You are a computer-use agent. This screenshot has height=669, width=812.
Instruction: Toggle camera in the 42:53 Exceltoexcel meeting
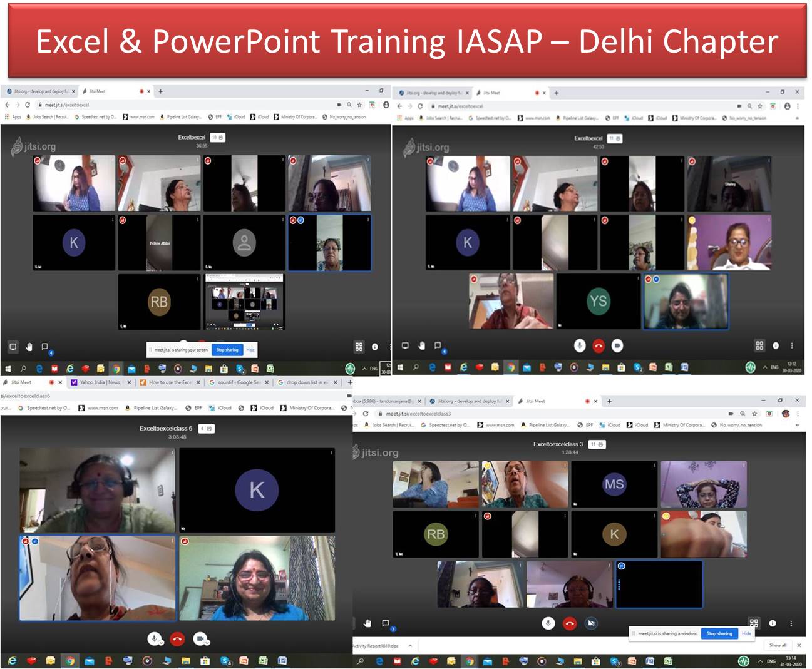[x=617, y=345]
